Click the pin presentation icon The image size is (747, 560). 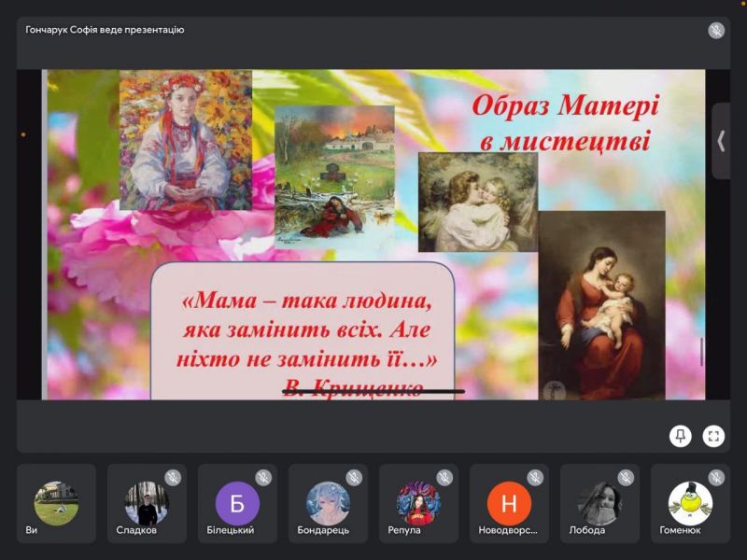click(x=681, y=436)
